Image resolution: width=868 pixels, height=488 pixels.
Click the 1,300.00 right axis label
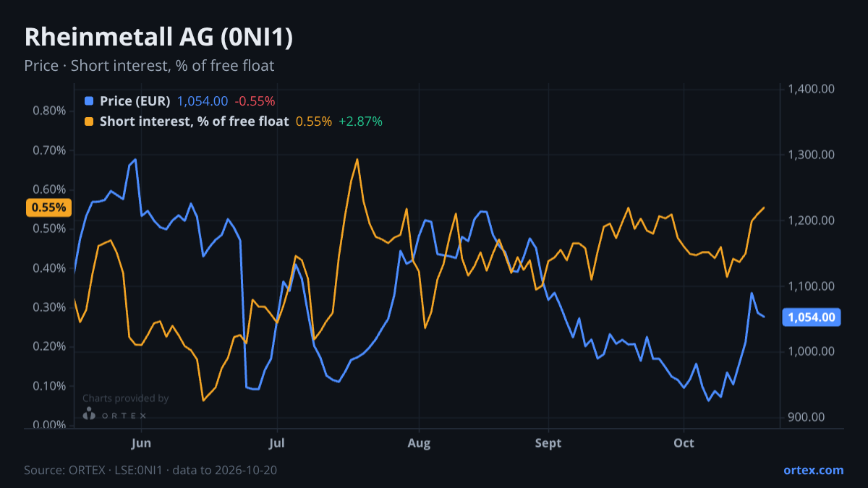click(x=812, y=155)
